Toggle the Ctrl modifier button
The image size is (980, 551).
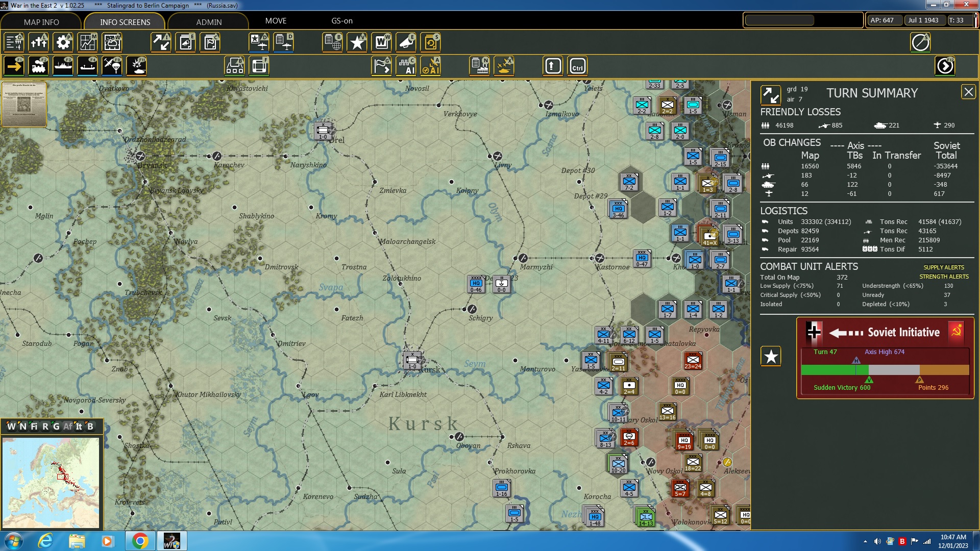click(577, 66)
